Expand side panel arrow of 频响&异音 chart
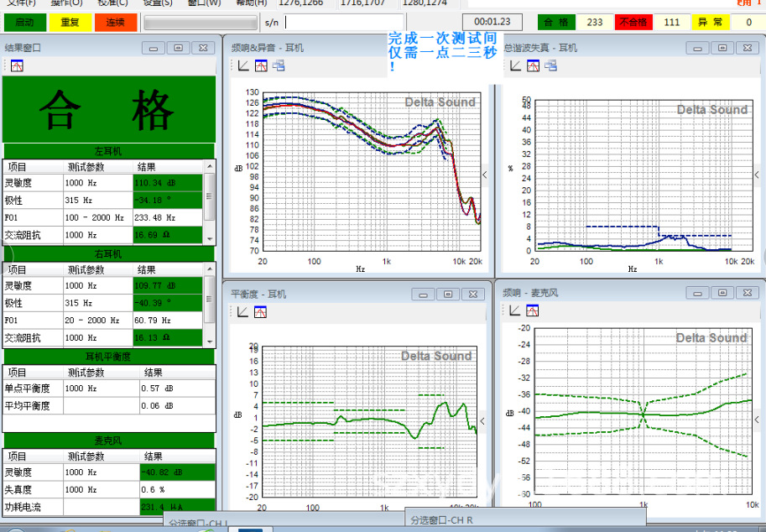This screenshot has height=532, width=766. point(484,175)
